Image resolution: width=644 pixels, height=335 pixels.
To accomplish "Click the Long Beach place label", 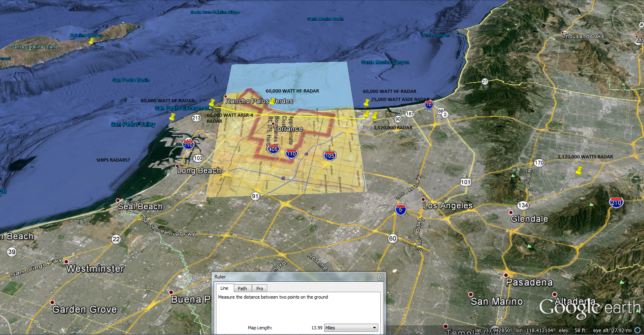I will [x=199, y=171].
